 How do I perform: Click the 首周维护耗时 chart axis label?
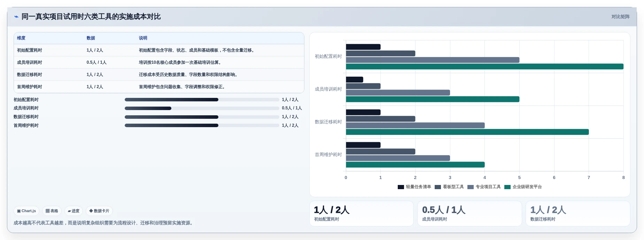pos(328,155)
